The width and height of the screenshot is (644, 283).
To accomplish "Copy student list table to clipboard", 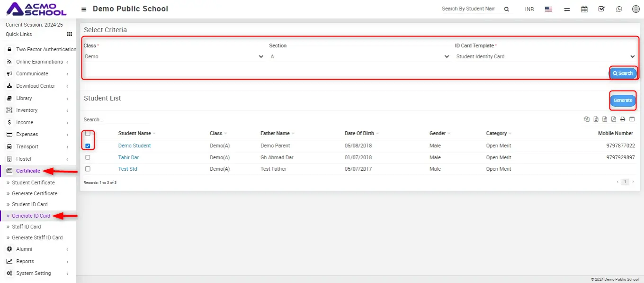I will point(587,119).
